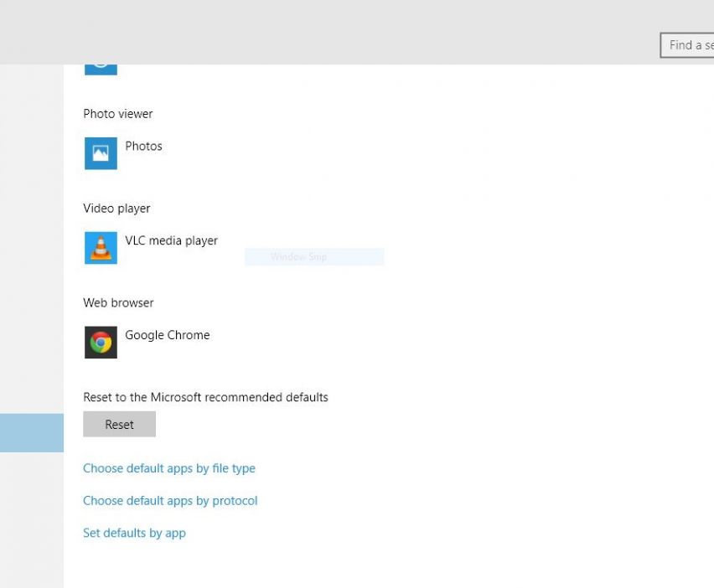Select the highlighted item in the left sidebar

pyautogui.click(x=32, y=432)
